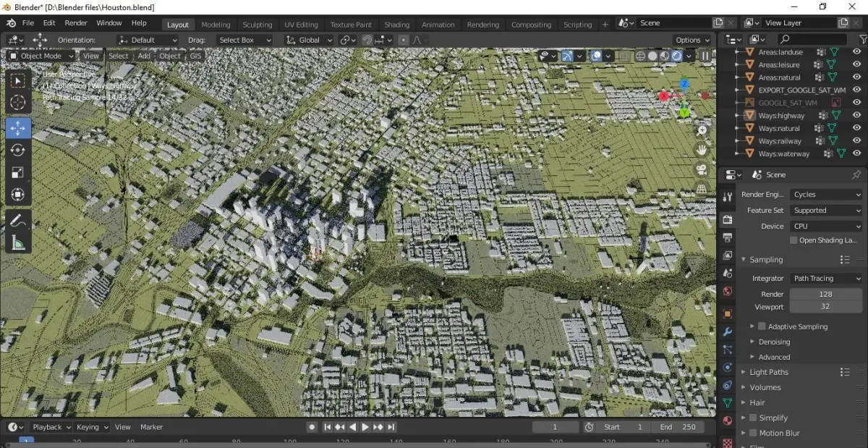Viewport: 868px width, 448px height.
Task: Choose the Measure tool
Action: (18, 242)
